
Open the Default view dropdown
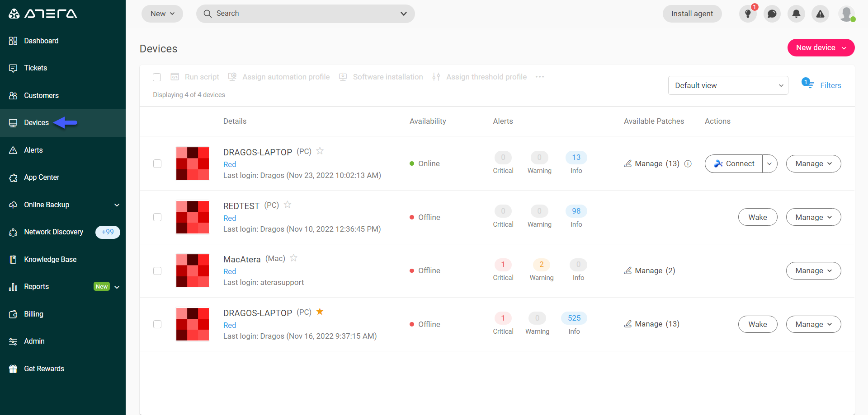coord(728,85)
